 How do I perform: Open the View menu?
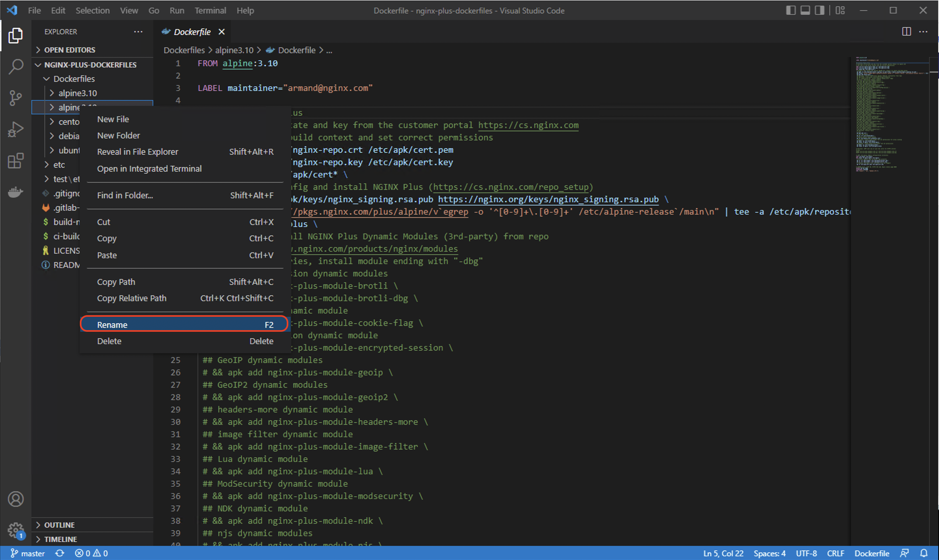(x=129, y=10)
